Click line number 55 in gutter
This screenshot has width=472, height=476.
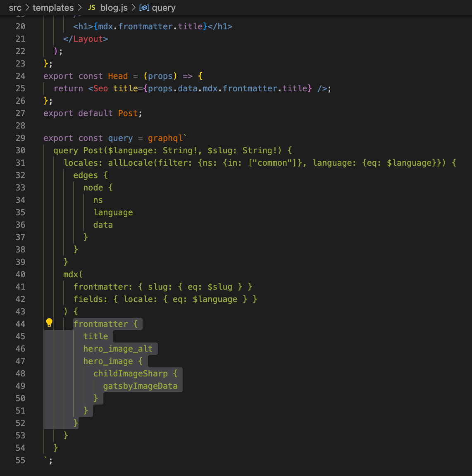pyautogui.click(x=20, y=460)
